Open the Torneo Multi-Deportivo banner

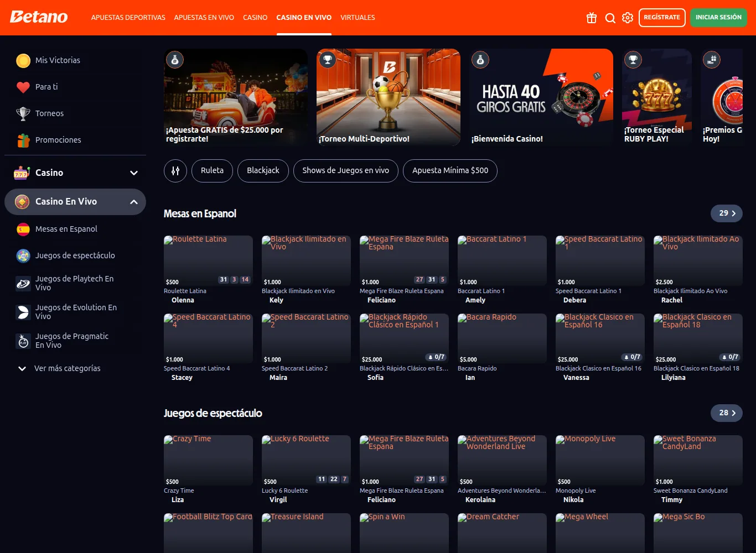point(389,97)
